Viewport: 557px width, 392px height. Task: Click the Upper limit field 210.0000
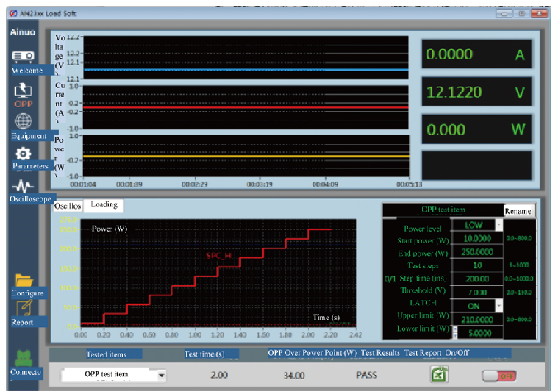[477, 319]
